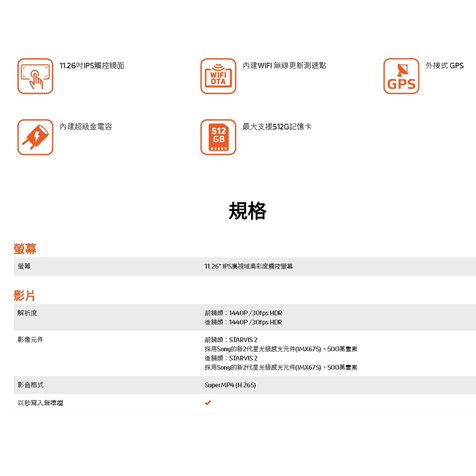Click the 外接式 GPS feature label
Viewport: 476px width, 476px height.
click(444, 66)
